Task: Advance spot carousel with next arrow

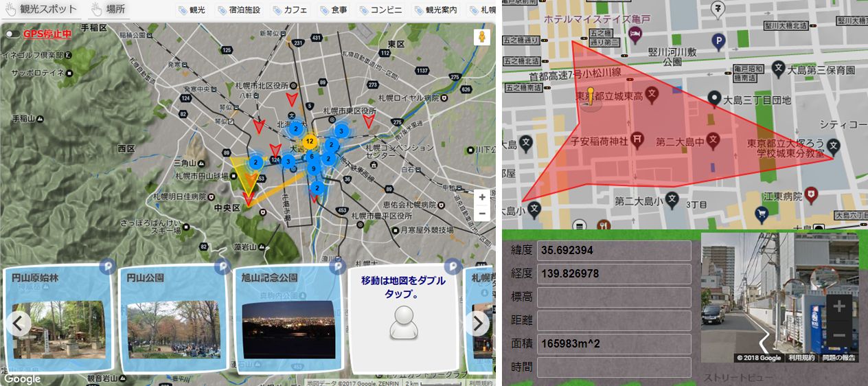Action: (x=477, y=323)
